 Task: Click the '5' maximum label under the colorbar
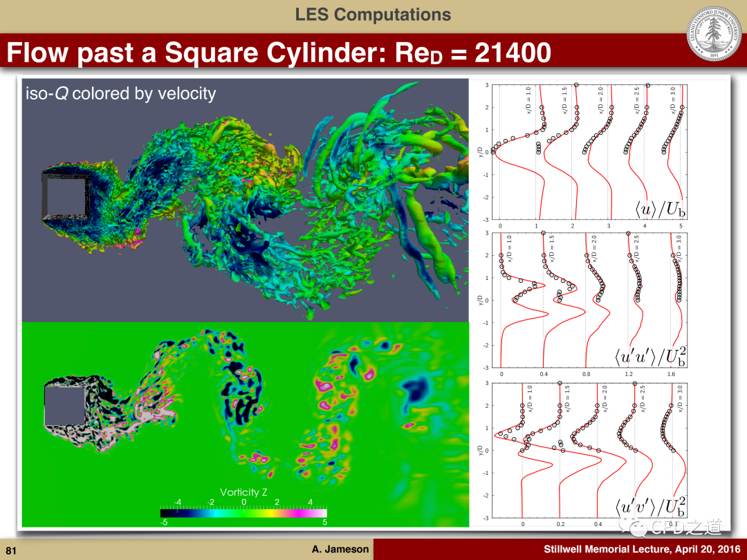tap(325, 522)
